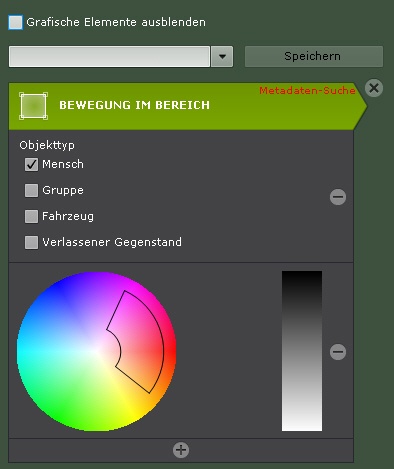Remove the color filter with minus icon
394x469 pixels.
pyautogui.click(x=338, y=352)
